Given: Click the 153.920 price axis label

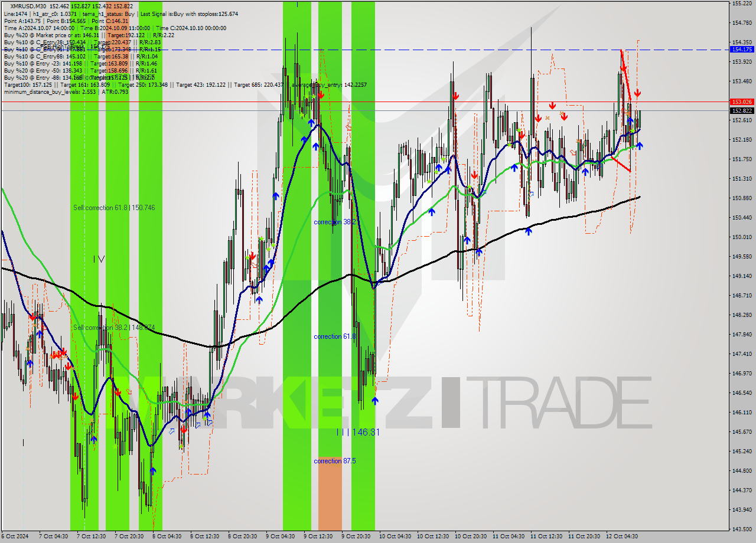Looking at the screenshot, I should tap(742, 61).
